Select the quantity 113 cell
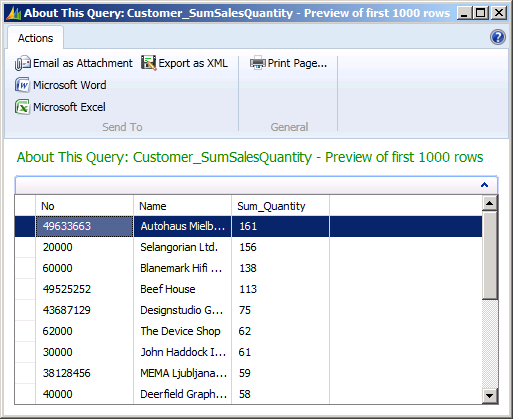The width and height of the screenshot is (513, 419). 280,289
